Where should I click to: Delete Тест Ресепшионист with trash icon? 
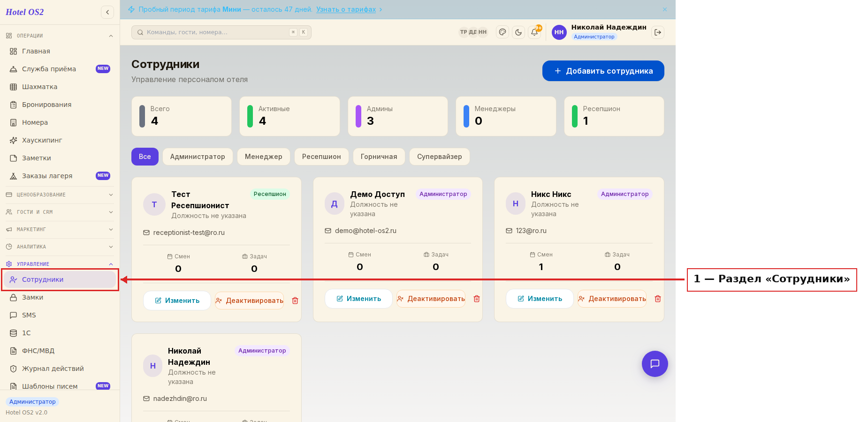coord(295,301)
